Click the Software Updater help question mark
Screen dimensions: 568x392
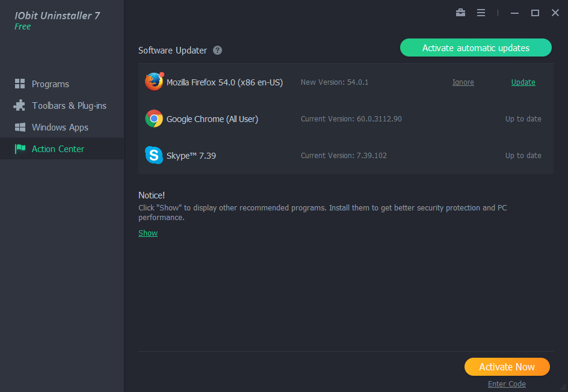coord(217,51)
